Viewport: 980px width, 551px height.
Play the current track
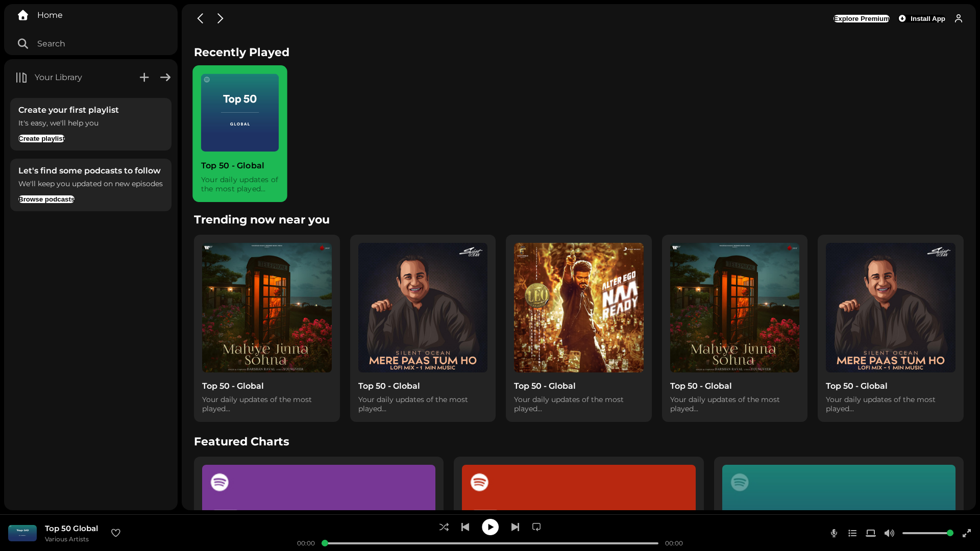click(490, 527)
